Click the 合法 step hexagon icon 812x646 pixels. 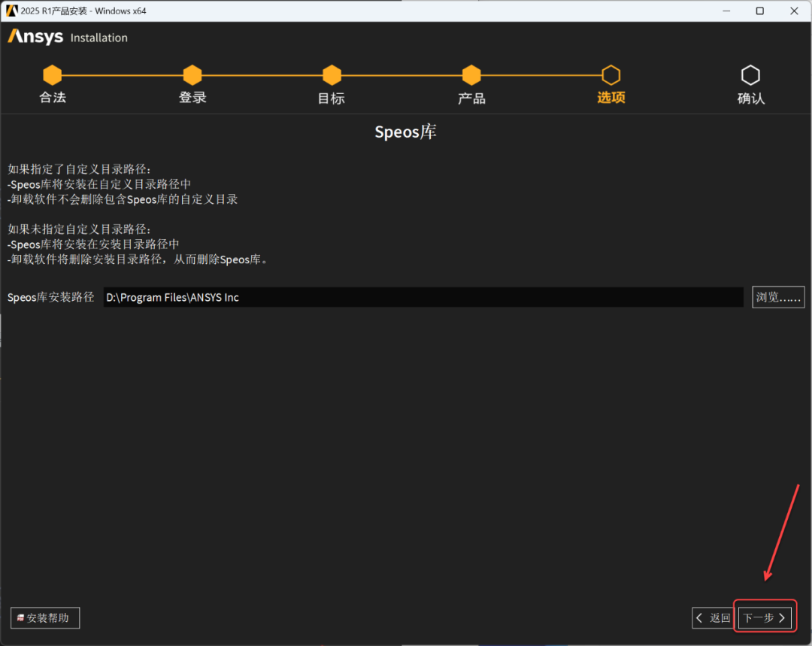[53, 75]
